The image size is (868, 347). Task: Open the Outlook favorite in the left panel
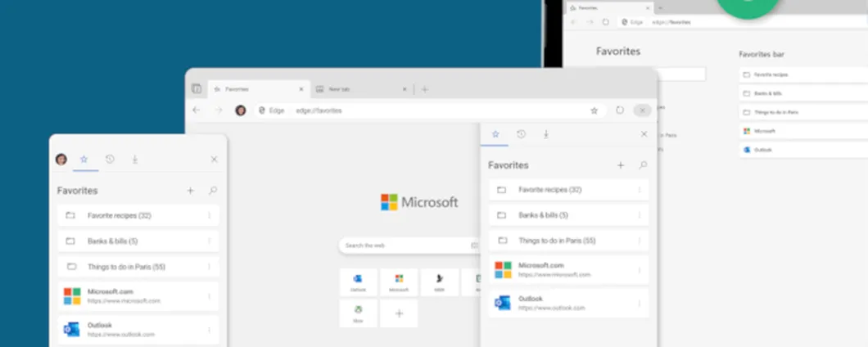138,330
